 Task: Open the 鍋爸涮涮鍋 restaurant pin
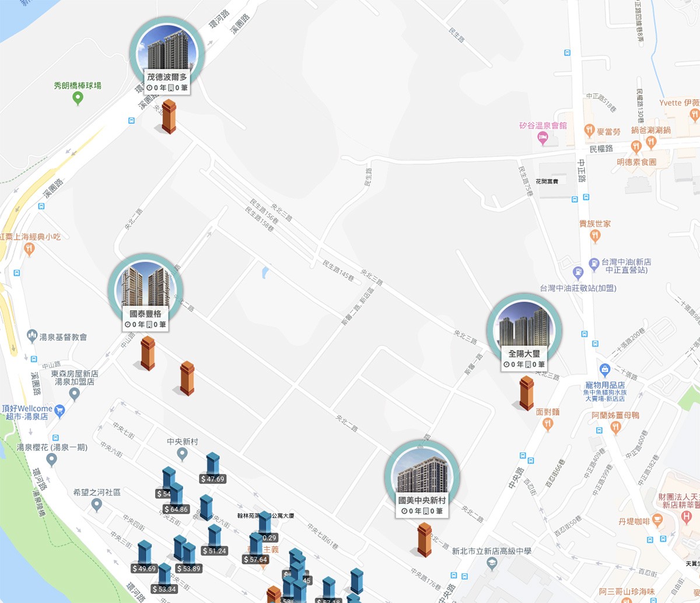coord(652,142)
